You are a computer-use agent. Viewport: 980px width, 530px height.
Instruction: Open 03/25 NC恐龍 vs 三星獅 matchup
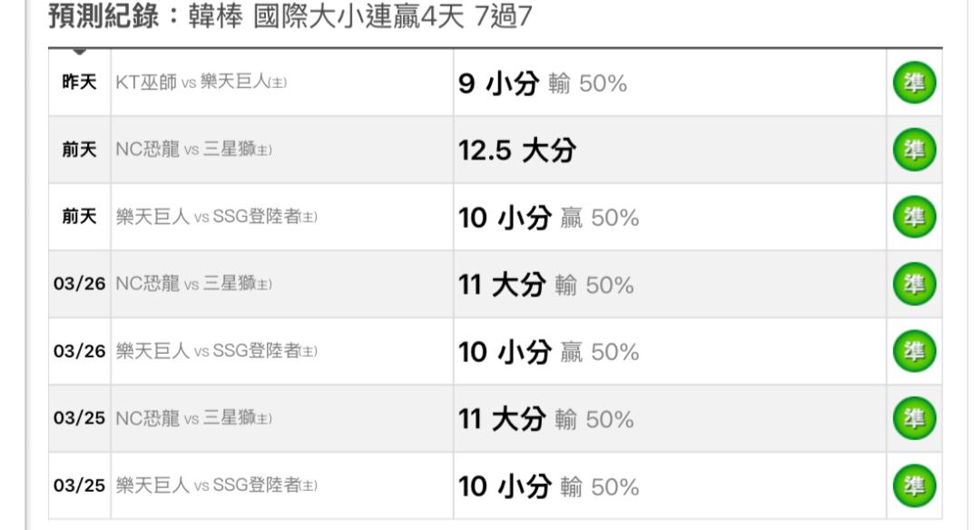[194, 418]
